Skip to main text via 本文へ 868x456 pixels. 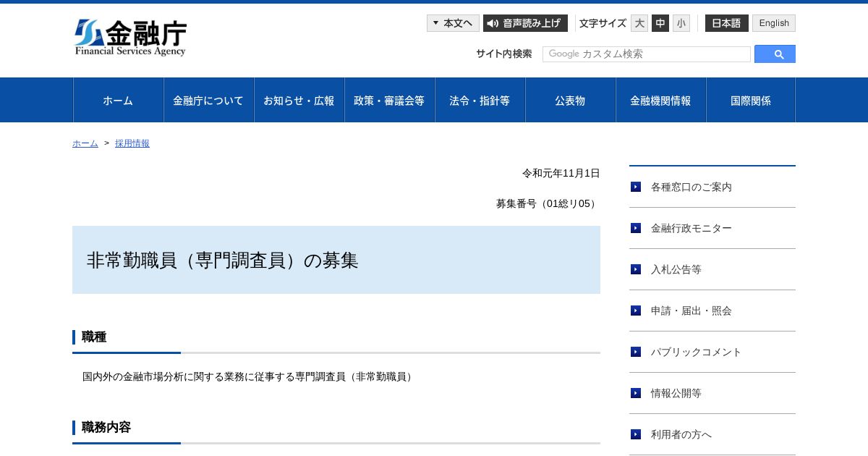(453, 23)
